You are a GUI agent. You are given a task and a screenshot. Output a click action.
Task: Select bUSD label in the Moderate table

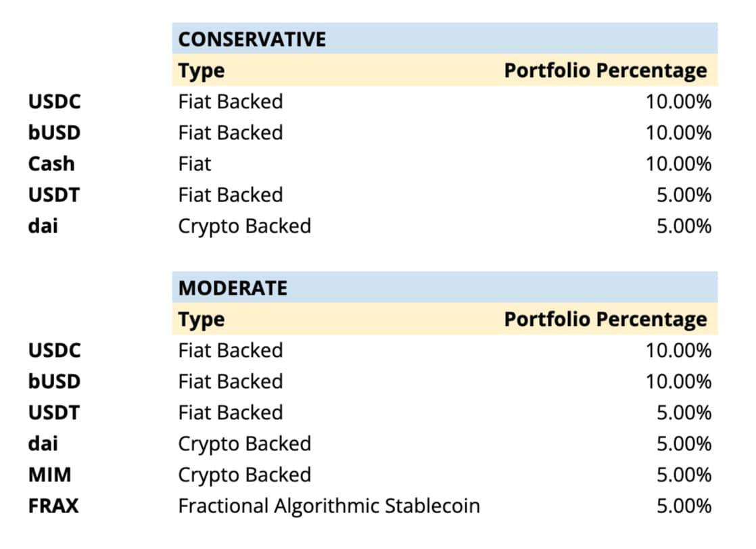pyautogui.click(x=55, y=381)
